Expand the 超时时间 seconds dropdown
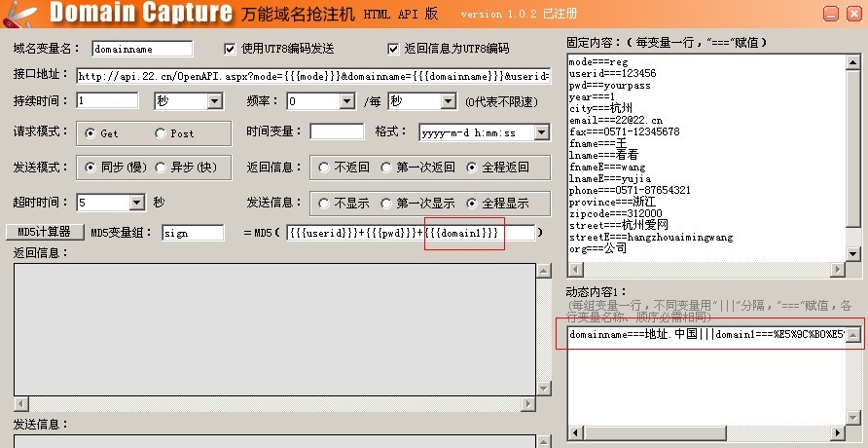Image resolution: width=868 pixels, height=448 pixels. click(x=136, y=204)
